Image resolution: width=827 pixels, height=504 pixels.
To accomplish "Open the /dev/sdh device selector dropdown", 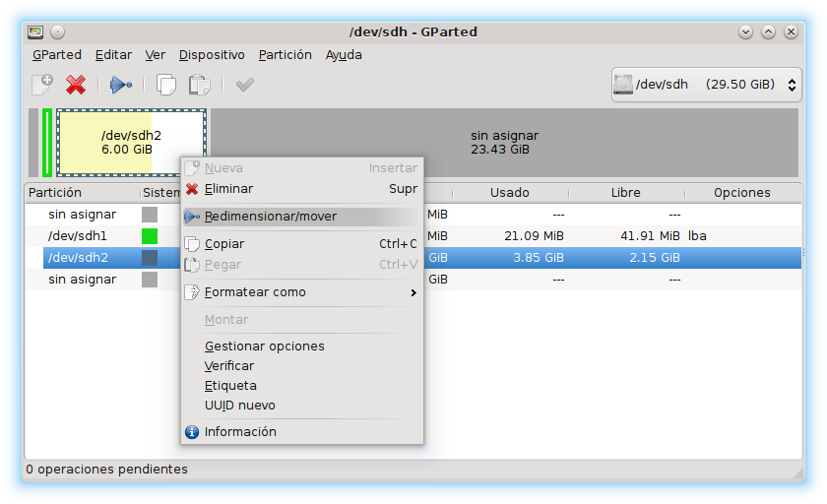I will (706, 85).
